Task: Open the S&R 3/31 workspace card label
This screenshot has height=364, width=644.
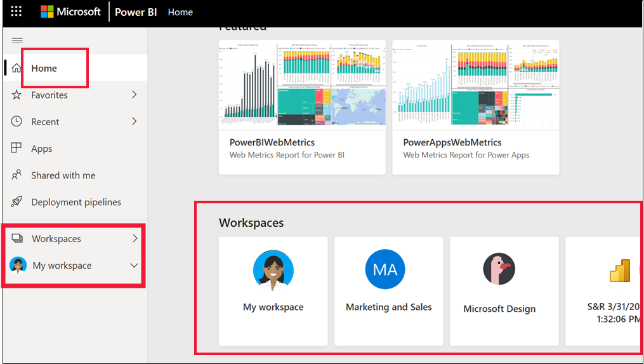Action: [x=614, y=313]
